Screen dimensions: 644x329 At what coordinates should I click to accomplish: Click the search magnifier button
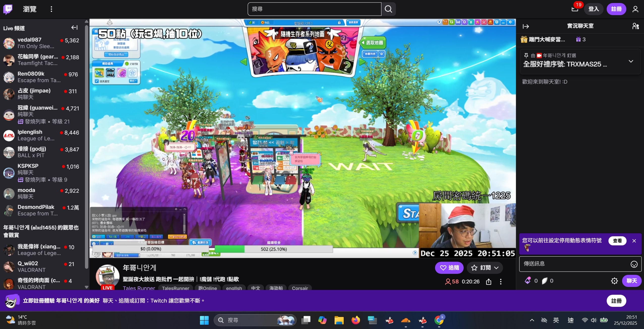point(388,9)
